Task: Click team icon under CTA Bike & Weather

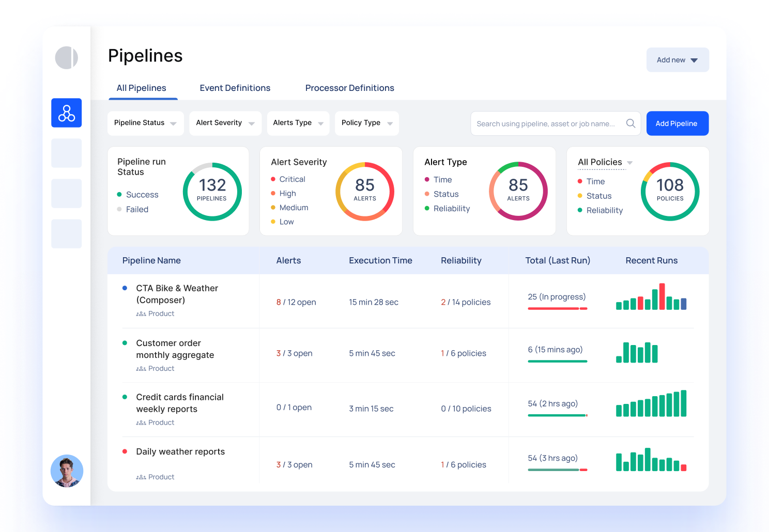Action: [141, 314]
